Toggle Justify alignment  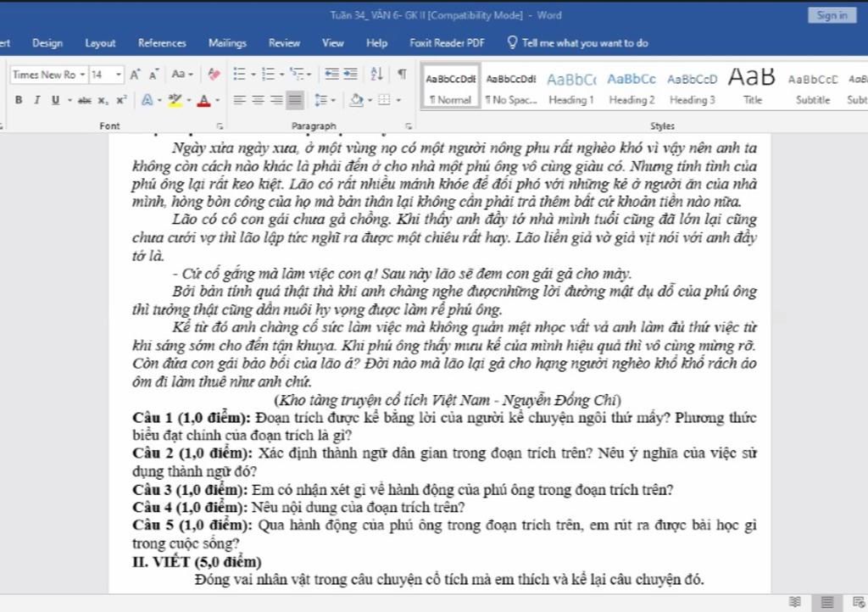click(x=295, y=100)
